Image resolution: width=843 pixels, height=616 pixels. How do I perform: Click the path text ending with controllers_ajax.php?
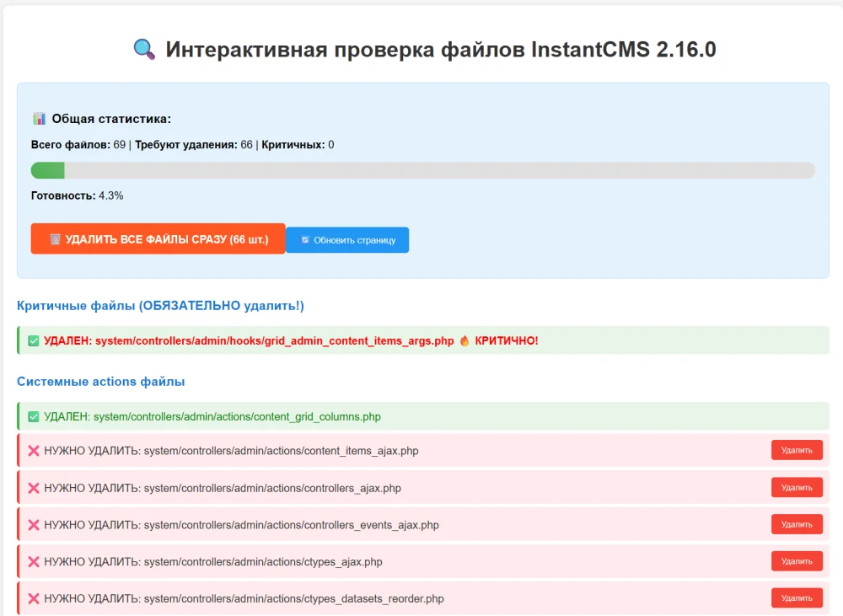point(272,488)
